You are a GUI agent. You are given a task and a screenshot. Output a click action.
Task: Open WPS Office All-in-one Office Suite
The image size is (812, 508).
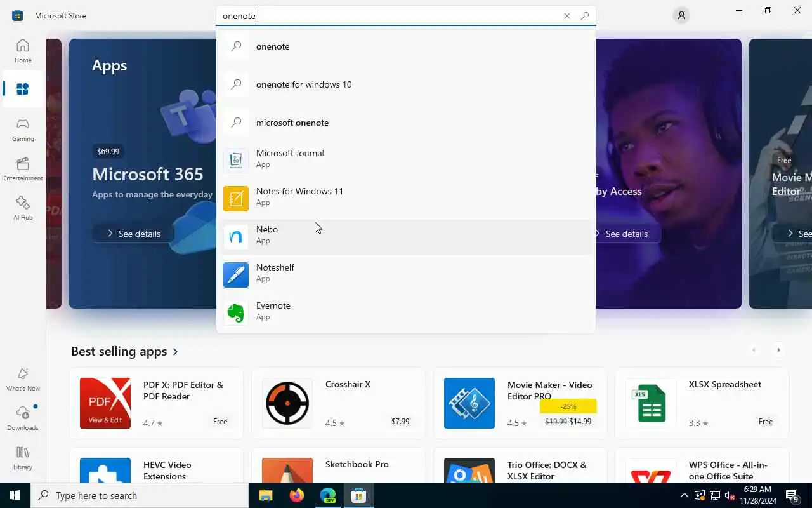pyautogui.click(x=702, y=465)
